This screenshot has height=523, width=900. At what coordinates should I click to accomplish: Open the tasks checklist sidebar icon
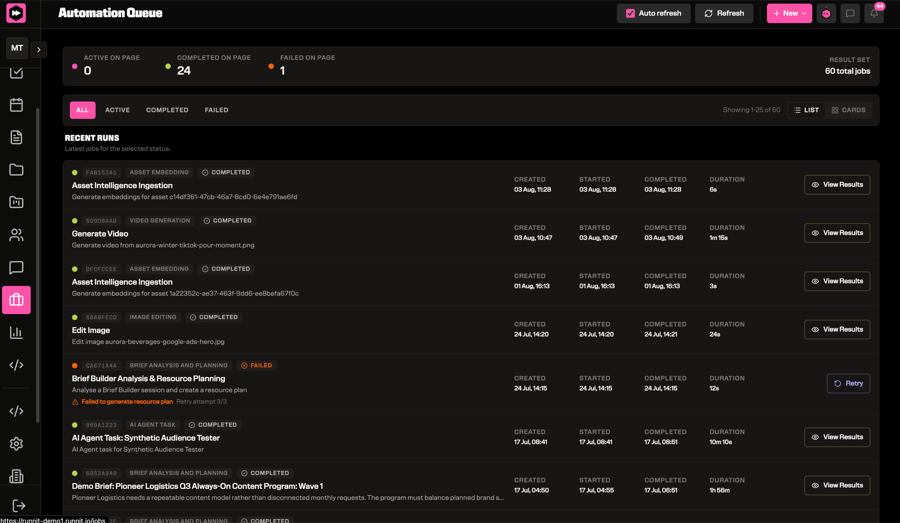pyautogui.click(x=16, y=73)
